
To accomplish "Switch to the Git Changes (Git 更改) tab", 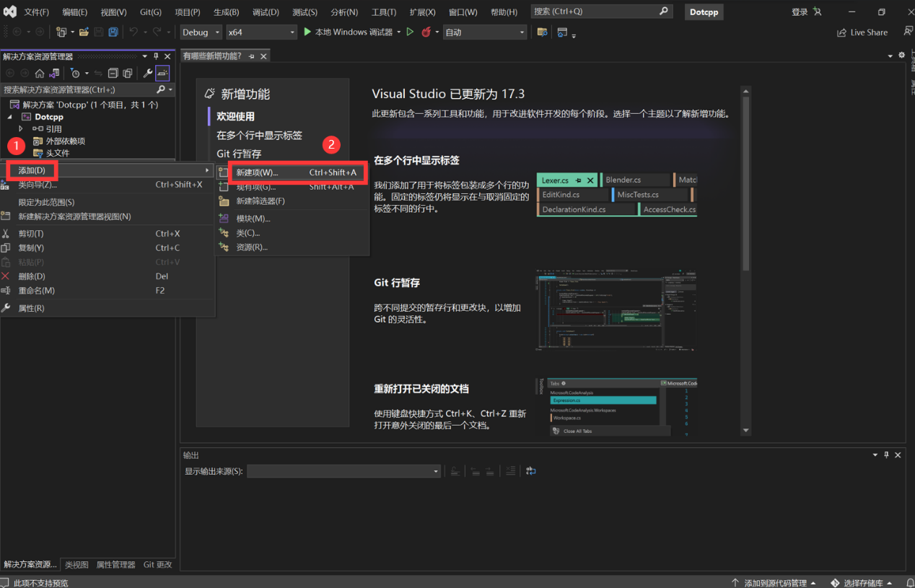I will tap(157, 565).
